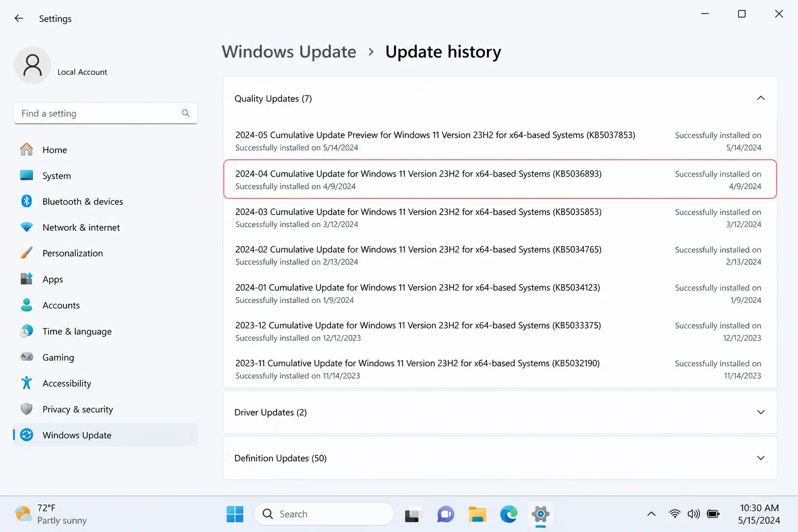Select the Gaming label in sidebar
The height and width of the screenshot is (532, 798).
[58, 357]
